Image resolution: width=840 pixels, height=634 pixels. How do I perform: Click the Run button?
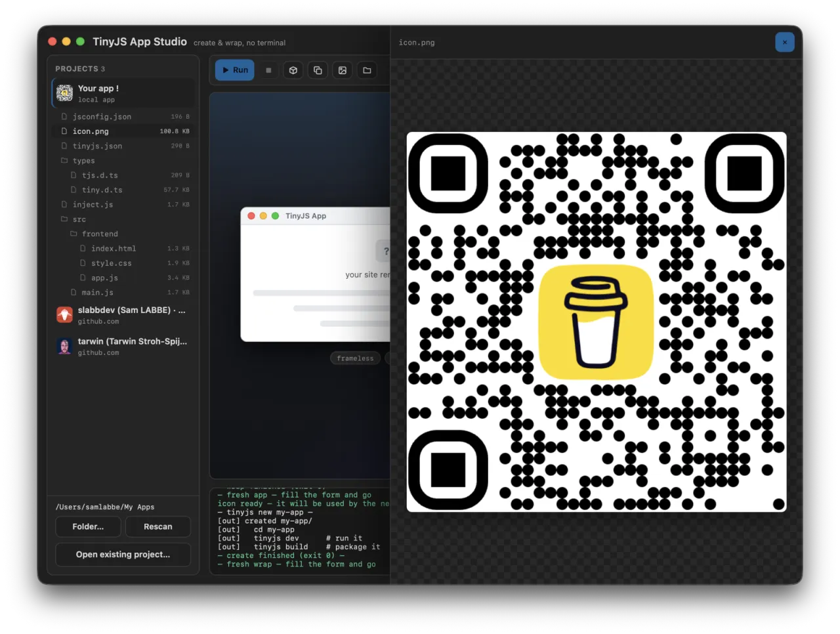point(235,70)
